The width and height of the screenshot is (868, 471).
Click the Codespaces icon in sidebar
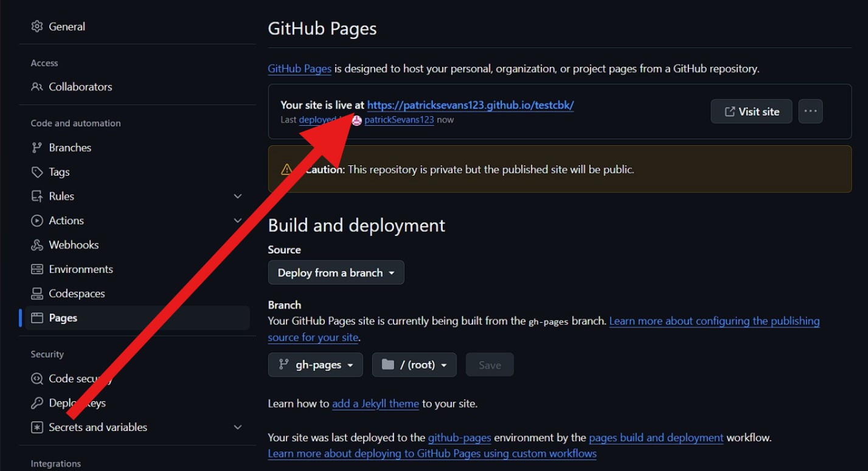click(x=37, y=294)
